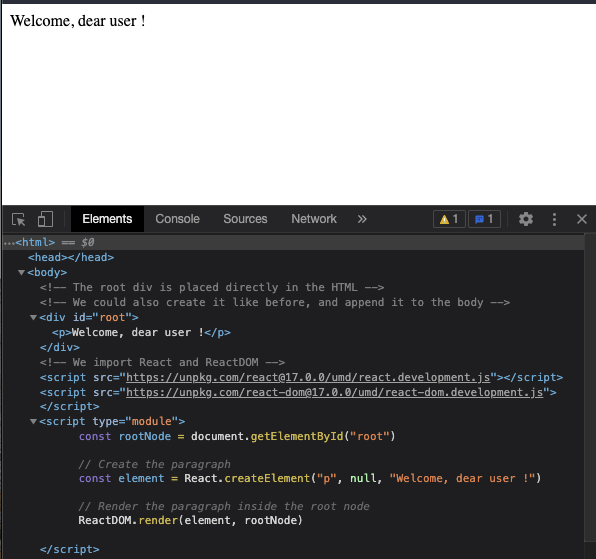Open the react.development.js script link
The image size is (596, 559).
pyautogui.click(x=308, y=377)
